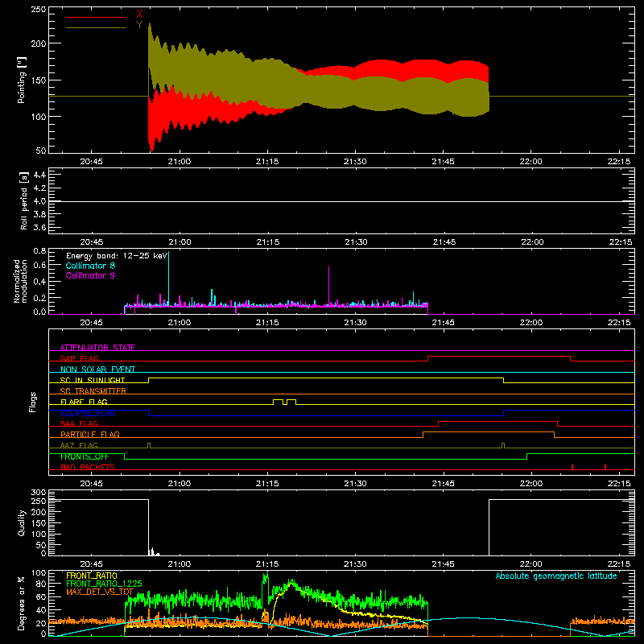The image size is (644, 644).
Task: Click the Degrees or % axis title
Action: (22, 603)
